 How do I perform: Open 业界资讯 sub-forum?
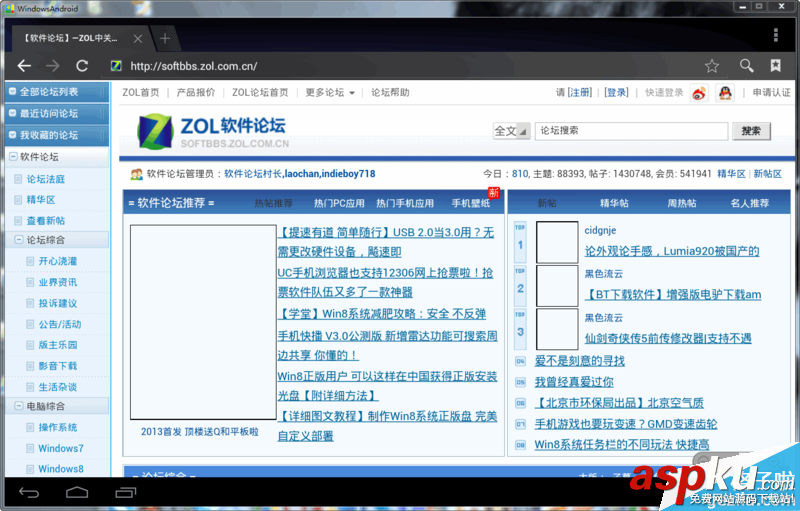pyautogui.click(x=58, y=282)
